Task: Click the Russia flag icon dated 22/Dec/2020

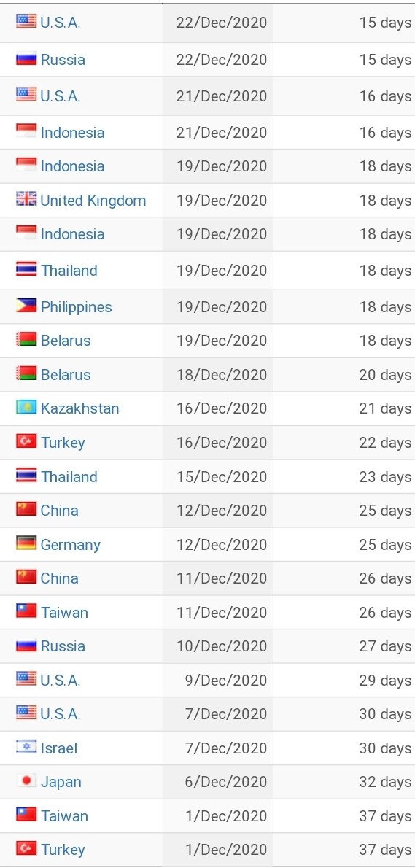Action: coord(26,58)
